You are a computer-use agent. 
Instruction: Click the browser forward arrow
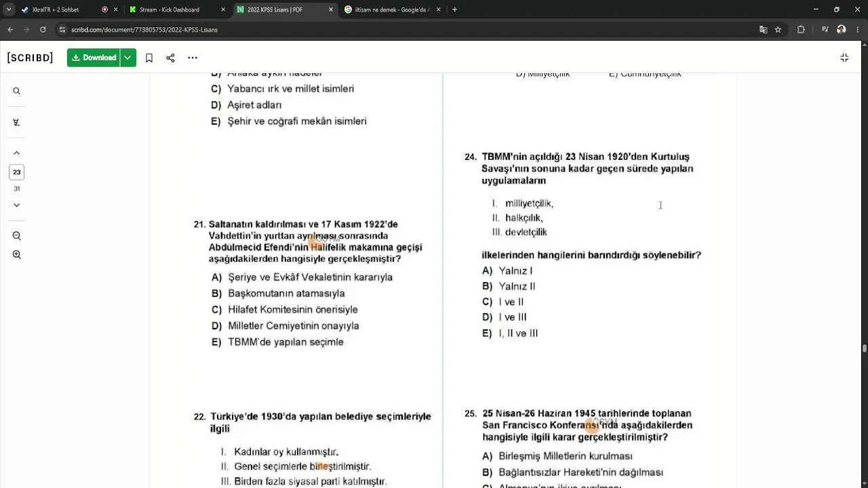[x=26, y=30]
